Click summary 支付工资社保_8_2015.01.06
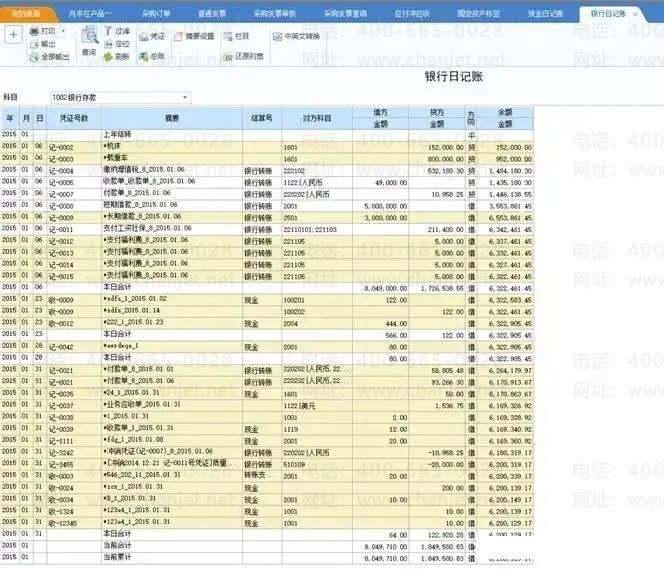Image resolution: width=664 pixels, height=569 pixels. (147, 228)
